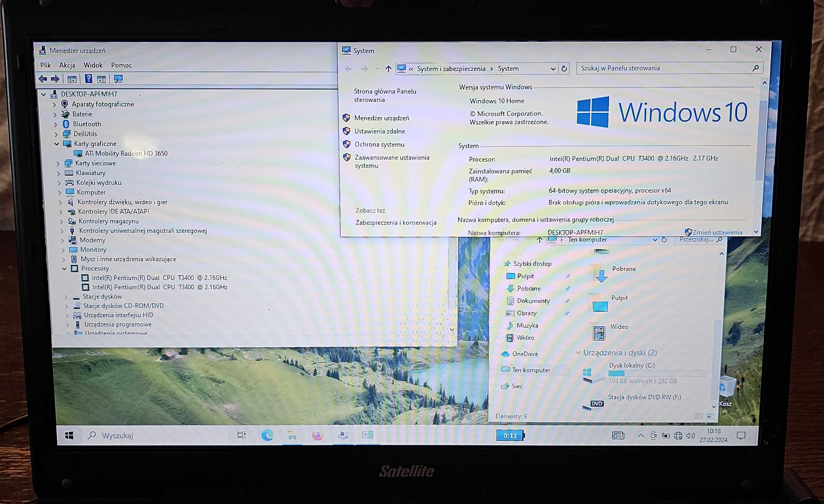
Task: Open the volume icon in system tray
Action: pyautogui.click(x=690, y=435)
